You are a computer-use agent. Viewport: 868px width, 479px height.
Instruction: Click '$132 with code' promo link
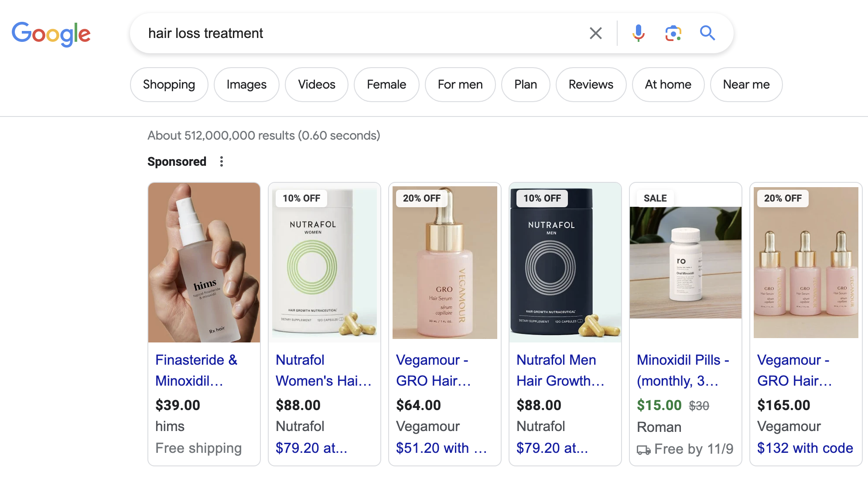[x=805, y=448]
